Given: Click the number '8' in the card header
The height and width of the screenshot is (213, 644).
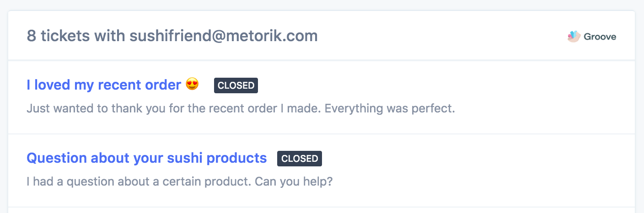Looking at the screenshot, I should 31,36.
